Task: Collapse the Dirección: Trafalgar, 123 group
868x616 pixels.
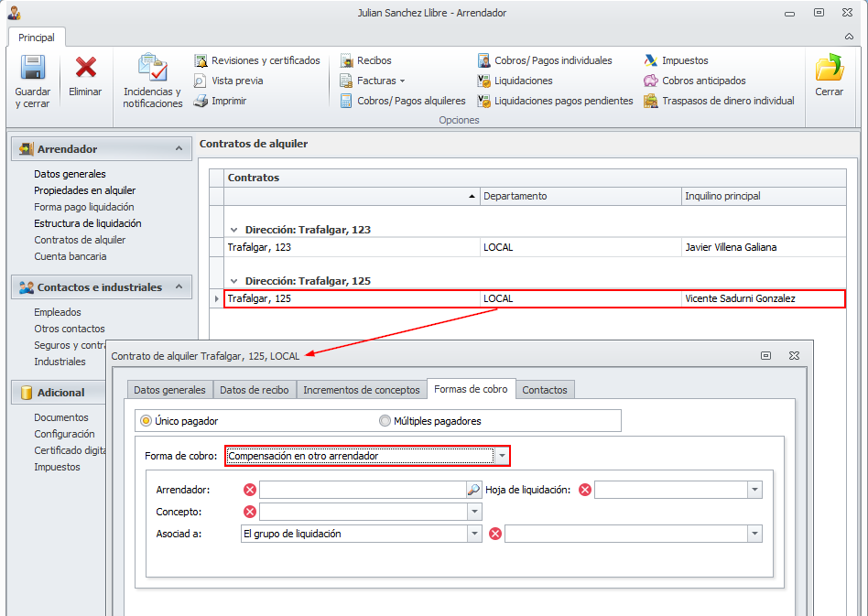Action: (x=234, y=230)
